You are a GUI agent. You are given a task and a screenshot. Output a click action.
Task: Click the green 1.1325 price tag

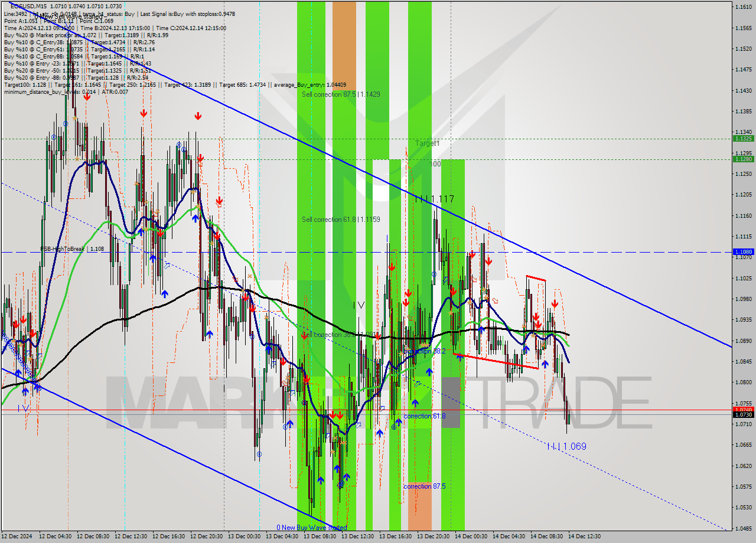(743, 138)
